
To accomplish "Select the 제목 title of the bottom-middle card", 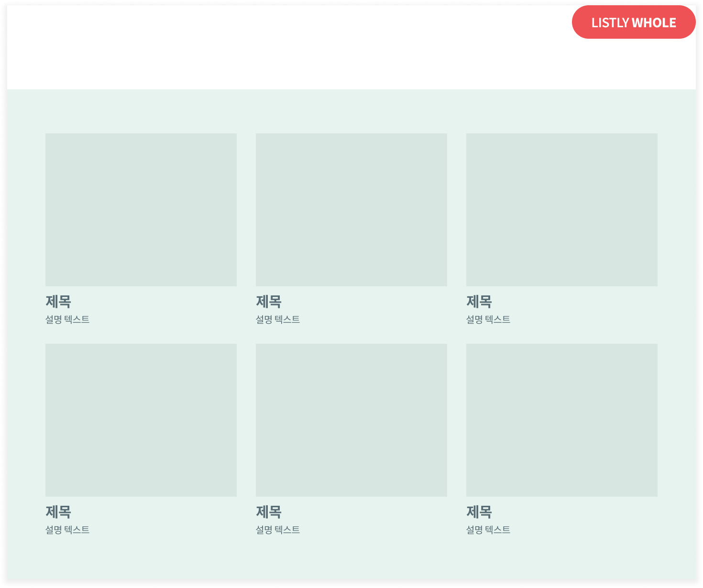I will click(x=269, y=512).
